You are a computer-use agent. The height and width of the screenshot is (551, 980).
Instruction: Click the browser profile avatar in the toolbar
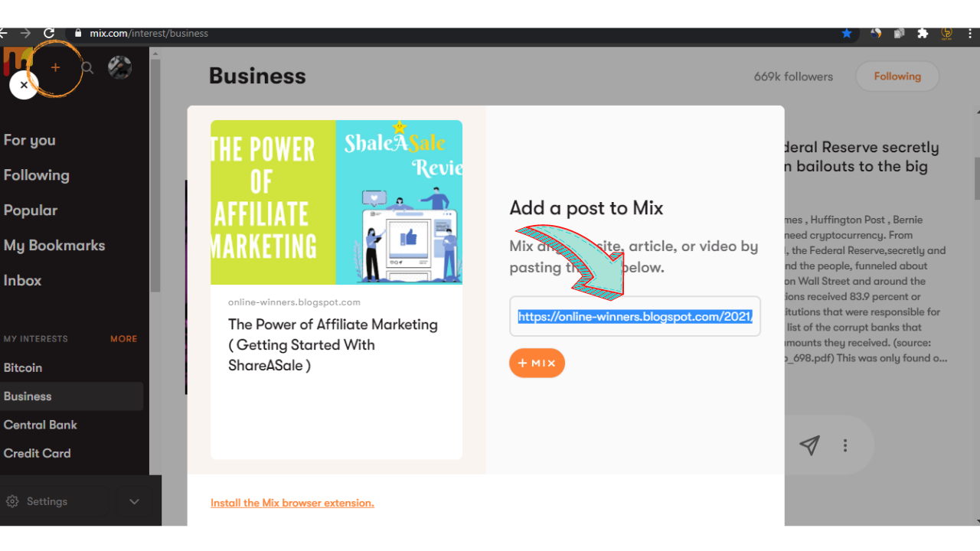point(946,33)
